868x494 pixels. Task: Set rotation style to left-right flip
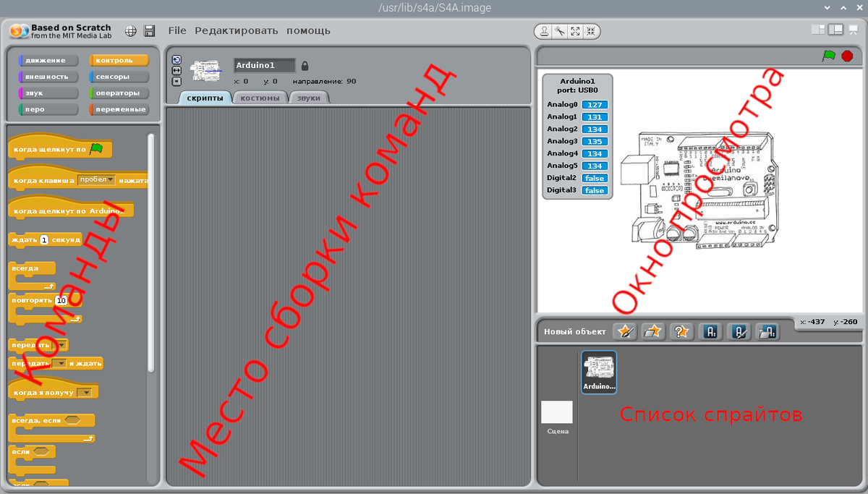click(x=176, y=71)
